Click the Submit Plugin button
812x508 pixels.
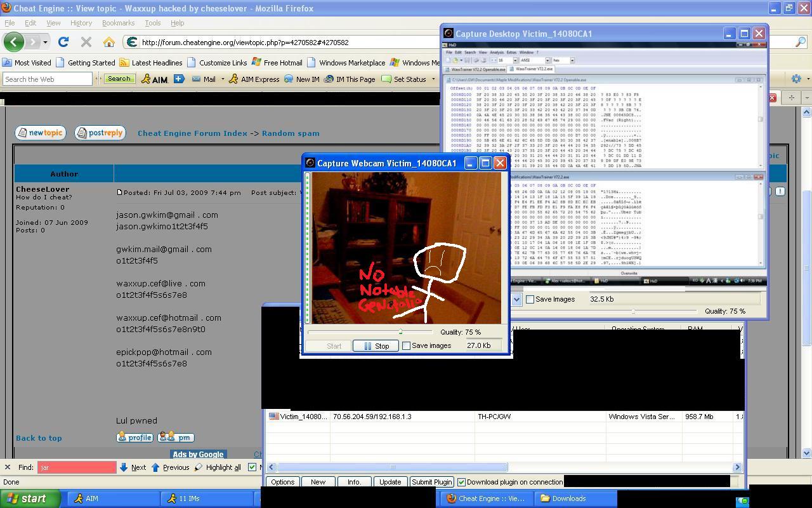(x=431, y=482)
